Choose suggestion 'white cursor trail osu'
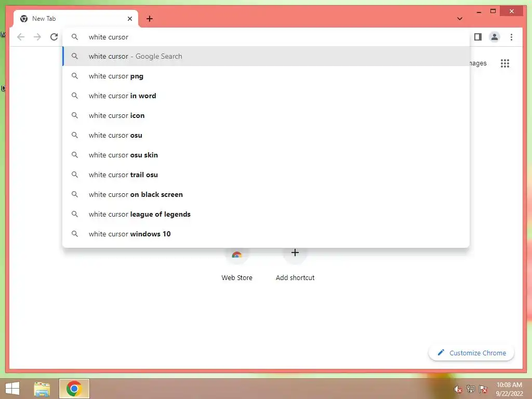 pos(266,175)
